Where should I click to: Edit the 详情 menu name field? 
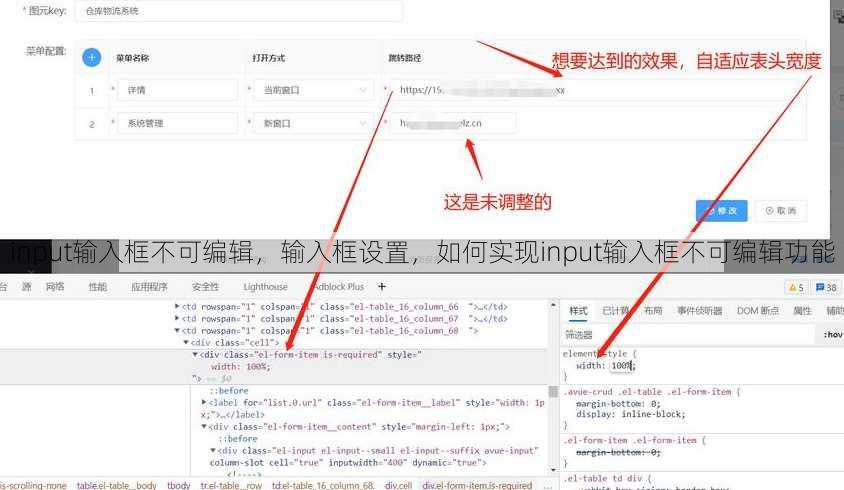[178, 90]
